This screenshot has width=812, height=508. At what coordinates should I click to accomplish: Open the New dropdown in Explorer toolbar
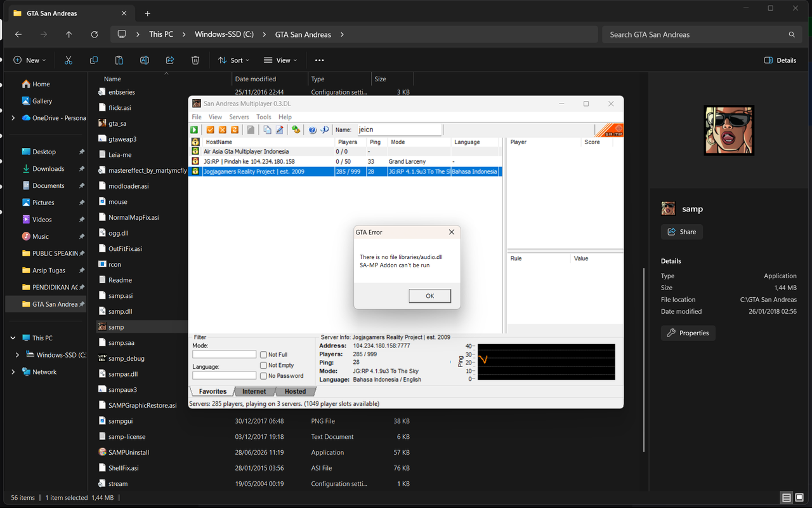(30, 60)
